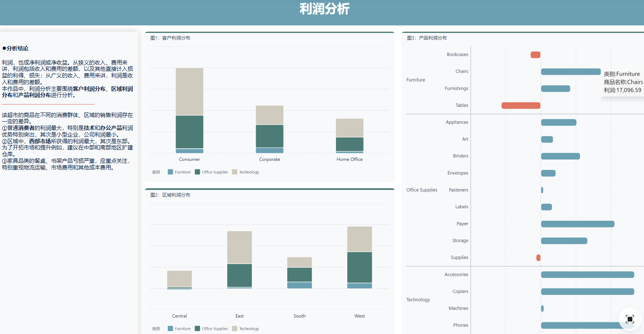
Task: Select West region Office Supplies segment
Action: click(x=360, y=267)
